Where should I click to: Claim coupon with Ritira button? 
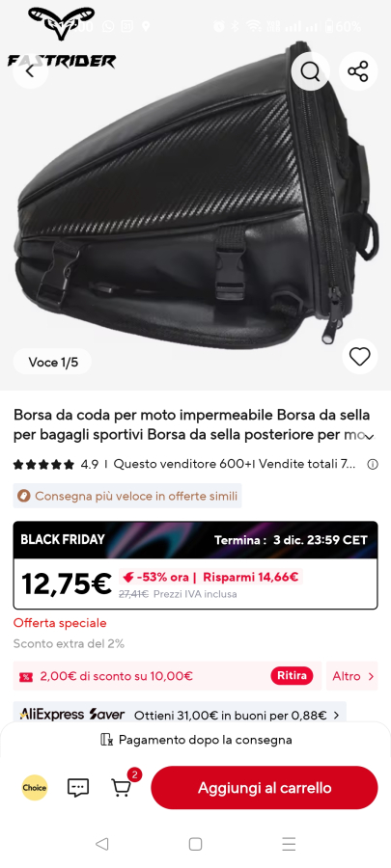292,676
